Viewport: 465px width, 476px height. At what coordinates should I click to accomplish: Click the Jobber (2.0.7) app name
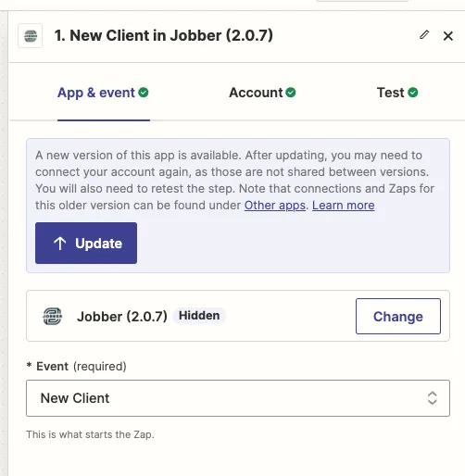click(122, 317)
